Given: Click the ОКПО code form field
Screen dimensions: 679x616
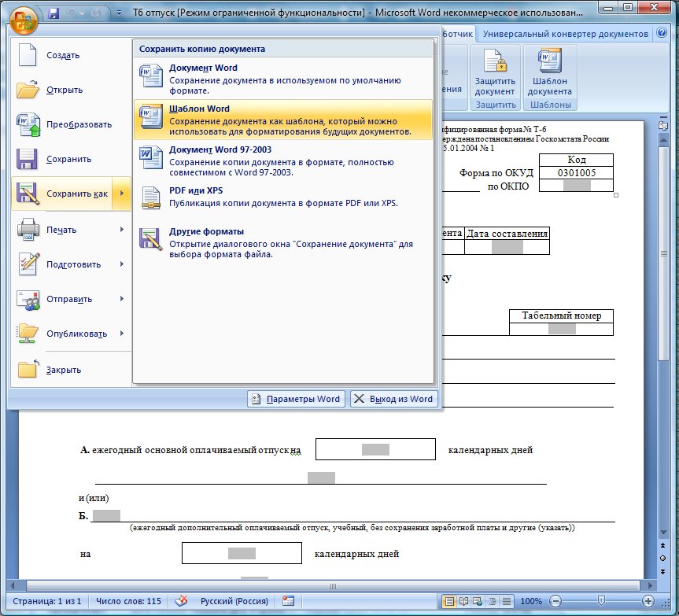Looking at the screenshot, I should 577,186.
